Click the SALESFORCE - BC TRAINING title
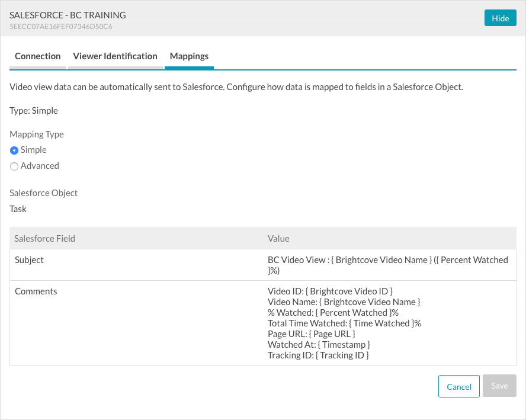The height and width of the screenshot is (420, 526). click(68, 15)
